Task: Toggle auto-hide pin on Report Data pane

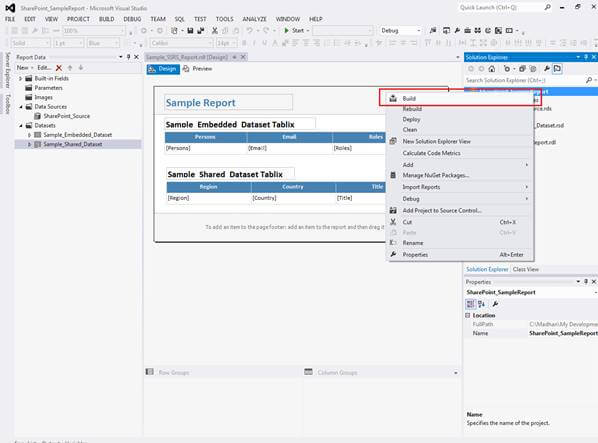Action: [129, 57]
